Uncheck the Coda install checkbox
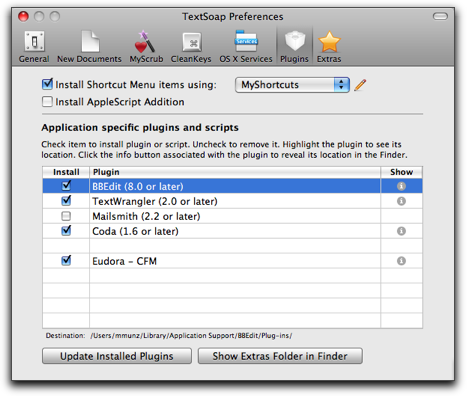 click(x=66, y=230)
